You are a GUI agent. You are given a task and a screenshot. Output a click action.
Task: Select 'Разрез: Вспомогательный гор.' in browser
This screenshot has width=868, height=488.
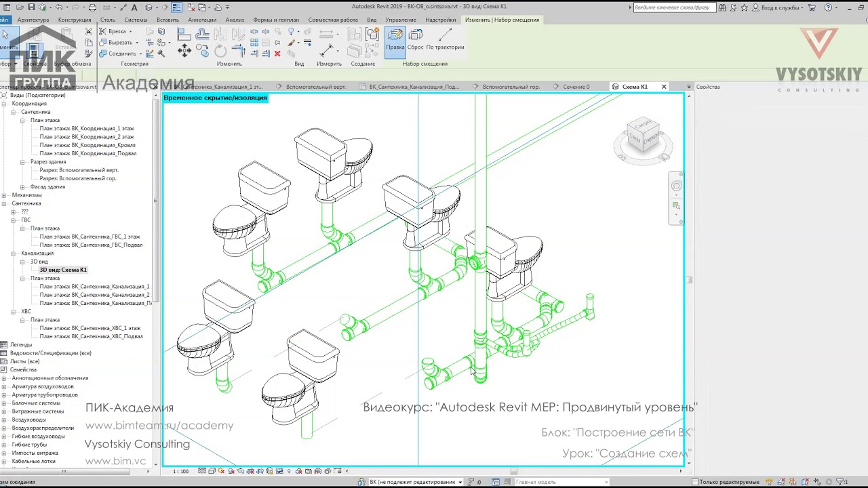coord(78,178)
